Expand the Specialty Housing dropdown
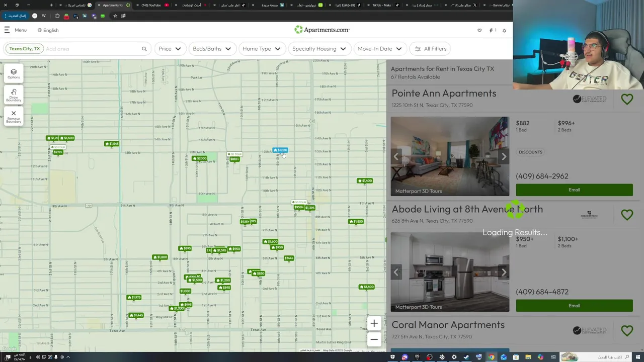644x362 pixels. [x=319, y=49]
